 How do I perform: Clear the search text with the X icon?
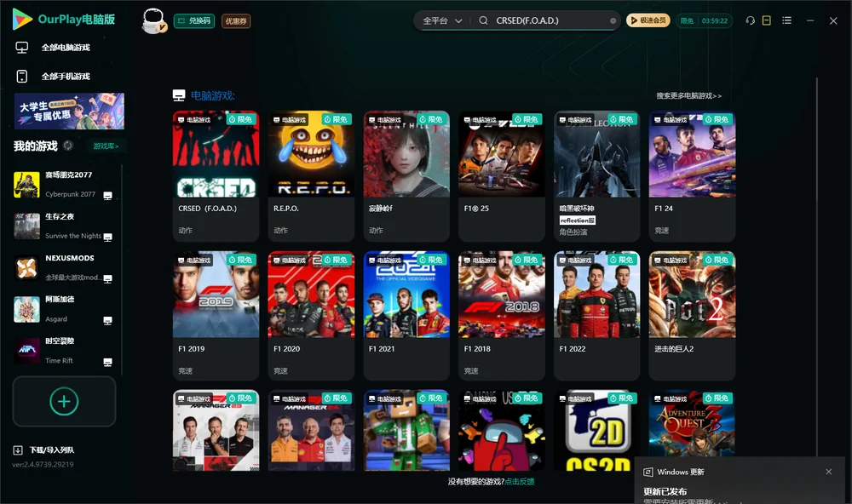tap(613, 20)
